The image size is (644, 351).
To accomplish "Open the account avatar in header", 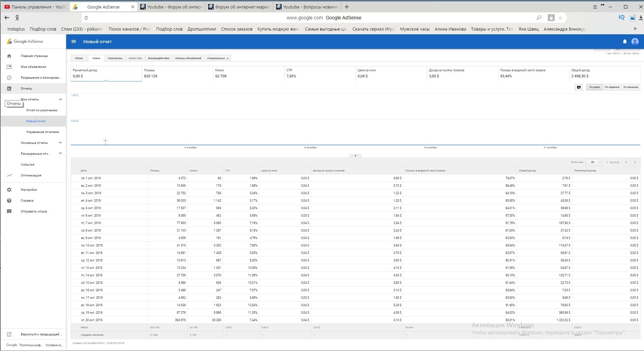I will tap(634, 41).
